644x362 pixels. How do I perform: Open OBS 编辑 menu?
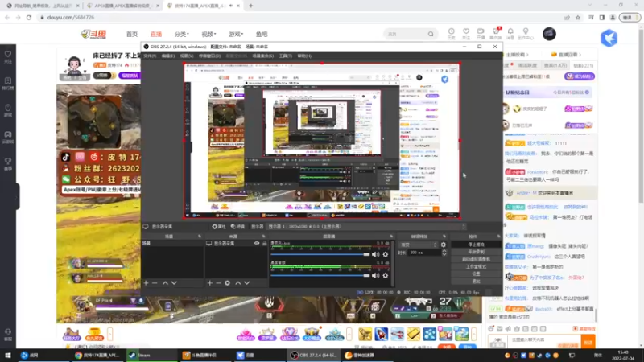(x=168, y=56)
